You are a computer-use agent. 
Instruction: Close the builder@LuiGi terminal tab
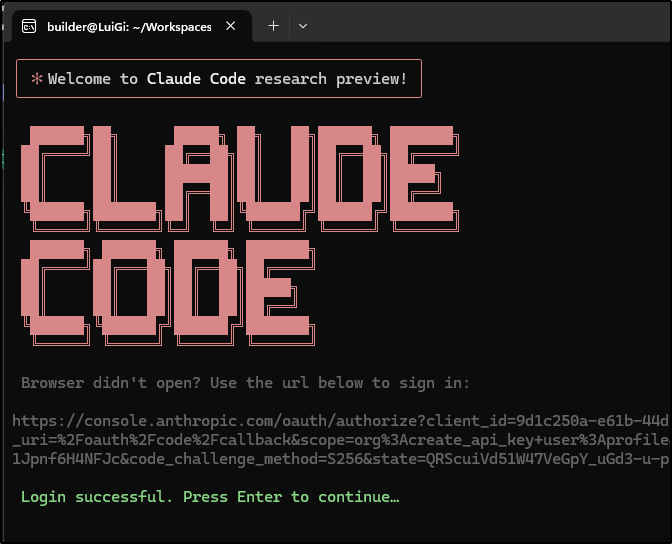(231, 26)
